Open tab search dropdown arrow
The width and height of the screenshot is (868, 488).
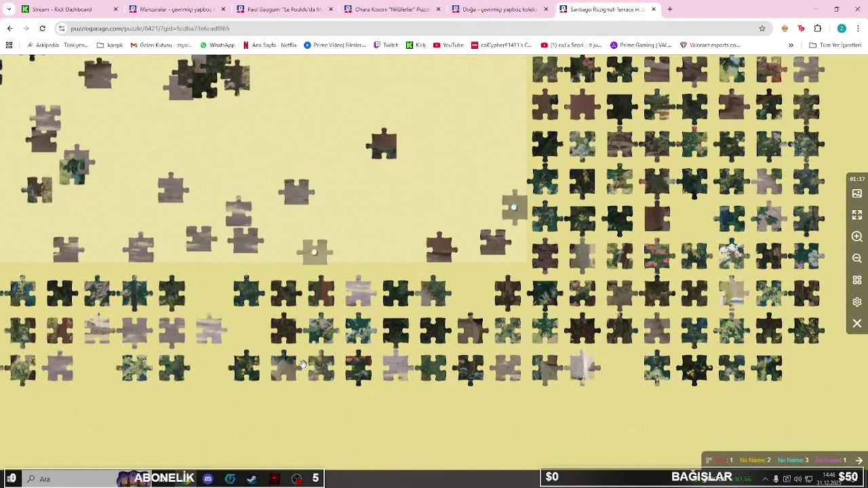pyautogui.click(x=9, y=9)
